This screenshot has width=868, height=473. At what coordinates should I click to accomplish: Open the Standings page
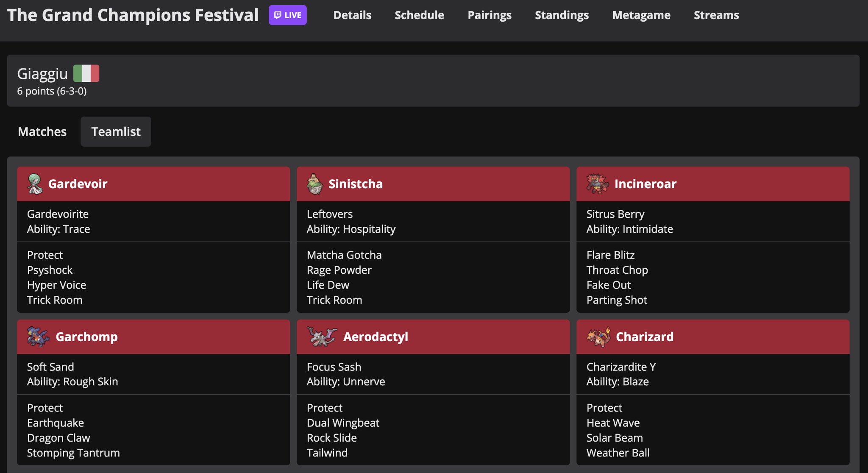562,15
